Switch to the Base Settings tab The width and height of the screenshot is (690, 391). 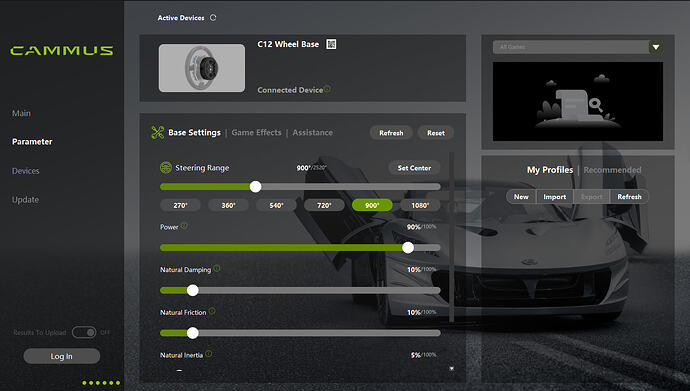pos(195,132)
